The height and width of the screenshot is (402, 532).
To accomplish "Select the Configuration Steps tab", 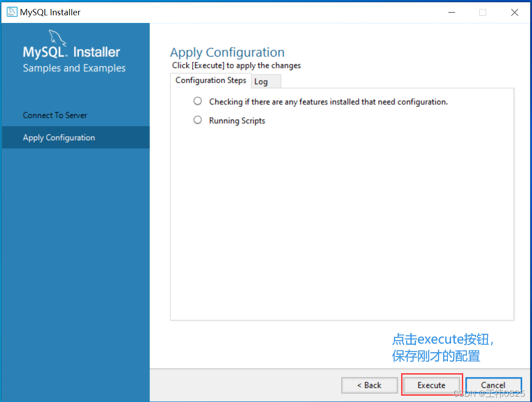I will [211, 80].
